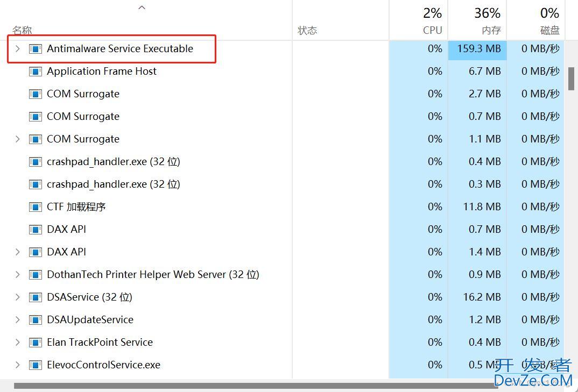Click the vertical scrollbar thumb
Image resolution: width=578 pixels, height=392 pixels.
pyautogui.click(x=571, y=79)
